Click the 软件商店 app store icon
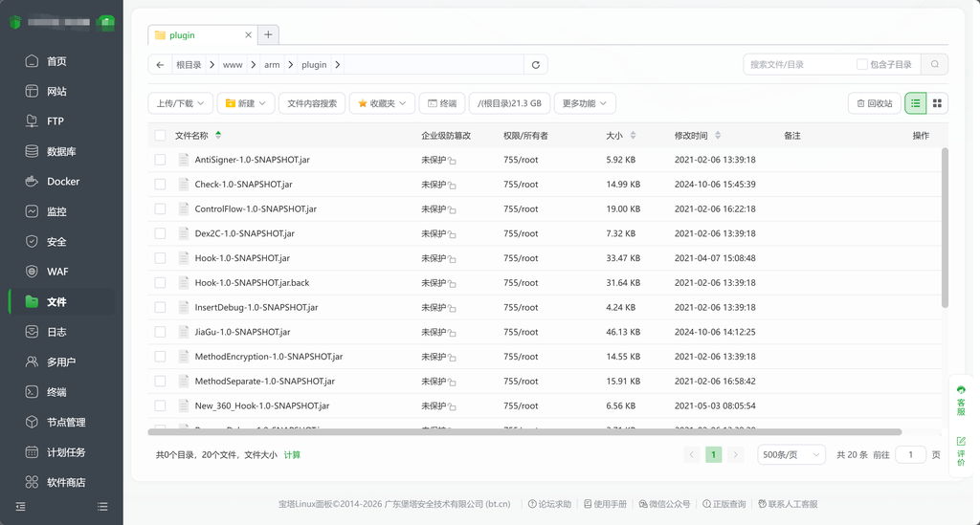Image resolution: width=980 pixels, height=525 pixels. click(x=32, y=482)
